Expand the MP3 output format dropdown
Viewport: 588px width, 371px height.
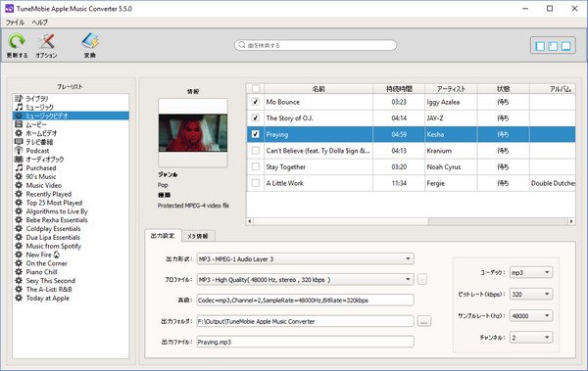click(305, 259)
